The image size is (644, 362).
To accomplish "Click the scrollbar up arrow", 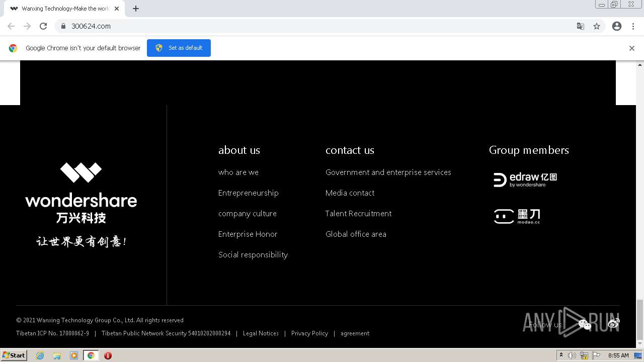I will click(x=640, y=64).
